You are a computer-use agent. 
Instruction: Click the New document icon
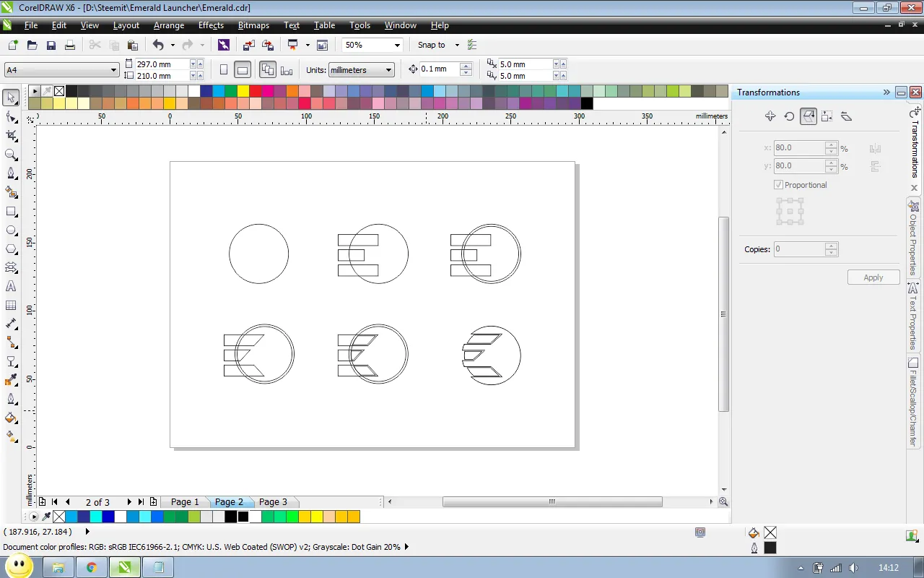point(12,45)
